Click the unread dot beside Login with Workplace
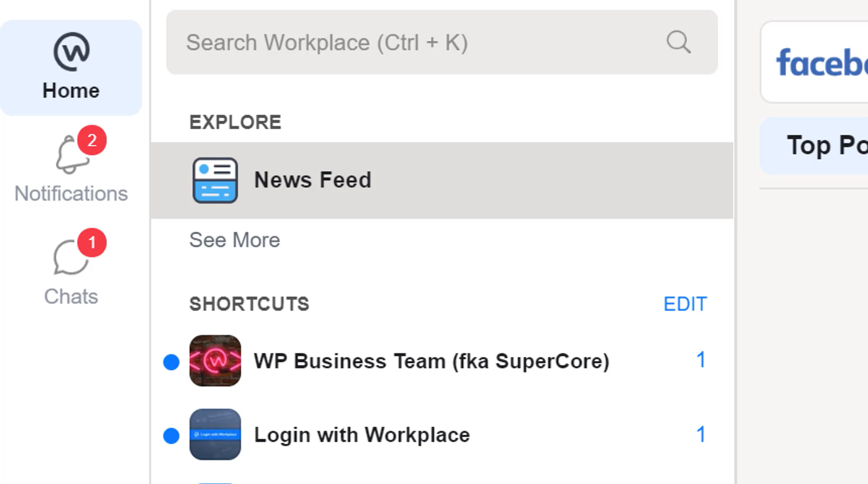The width and height of the screenshot is (868, 484). (171, 435)
